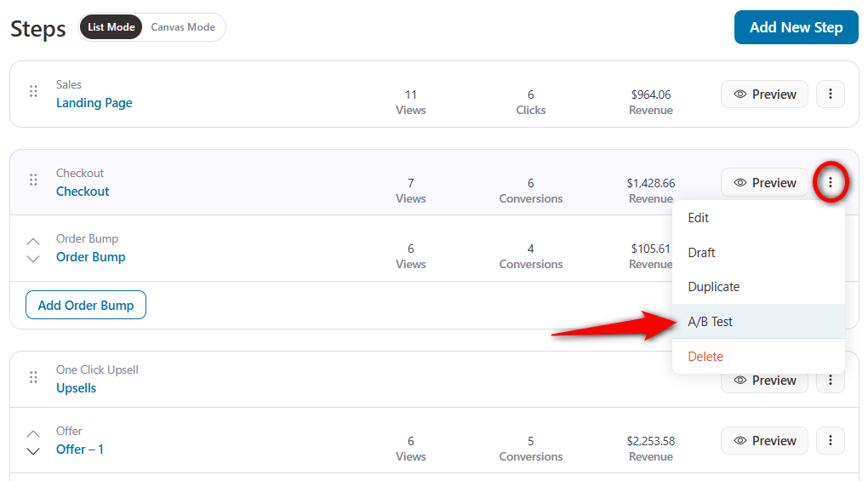Screen dimensions: 868x481
Task: Click 11 Views on Landing Page
Action: click(411, 102)
